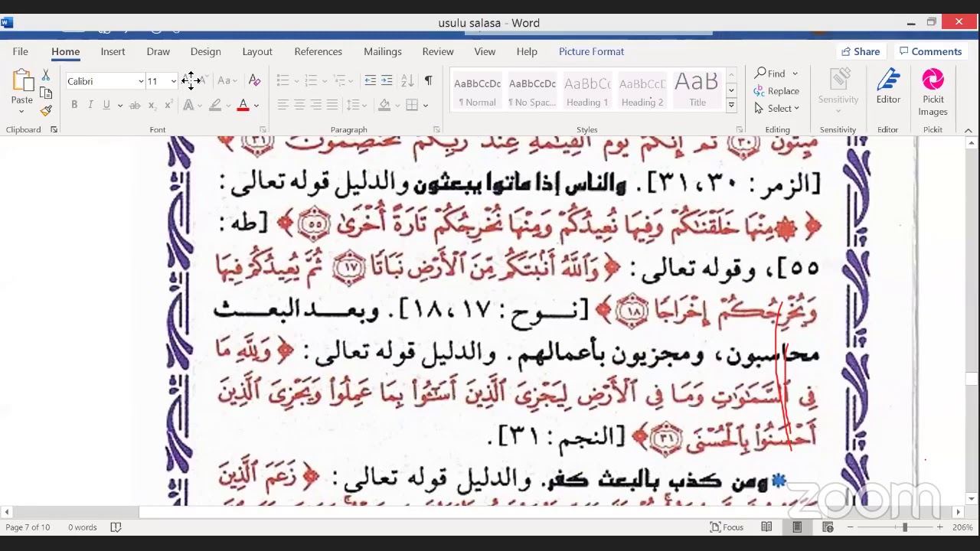Click the 206% zoom level
This screenshot has width=980, height=551.
pos(962,527)
